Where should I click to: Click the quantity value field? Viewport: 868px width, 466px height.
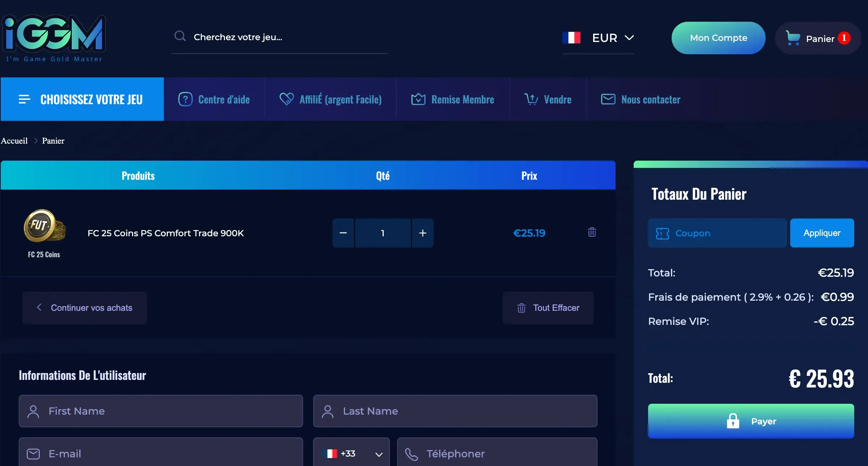383,233
